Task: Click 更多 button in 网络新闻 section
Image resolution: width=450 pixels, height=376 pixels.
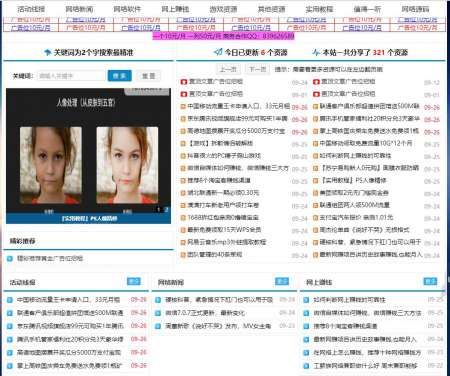Action: 282,281
